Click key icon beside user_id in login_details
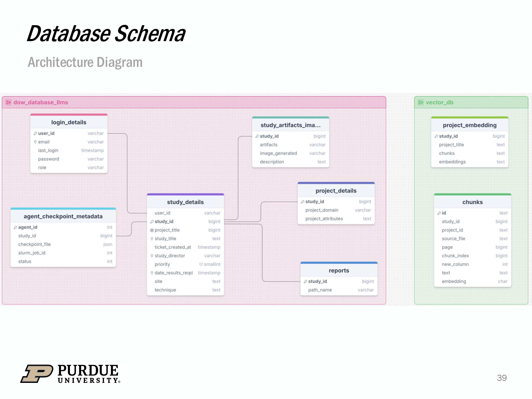 pyautogui.click(x=35, y=133)
